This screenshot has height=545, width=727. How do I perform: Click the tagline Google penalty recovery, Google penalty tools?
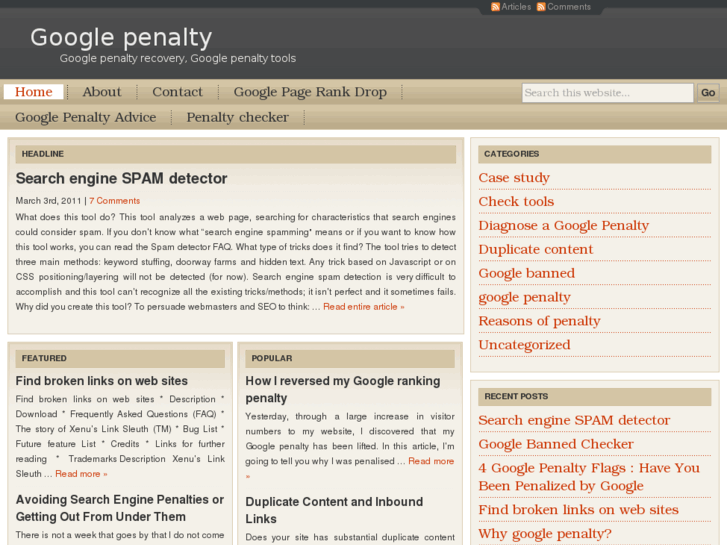[x=178, y=58]
